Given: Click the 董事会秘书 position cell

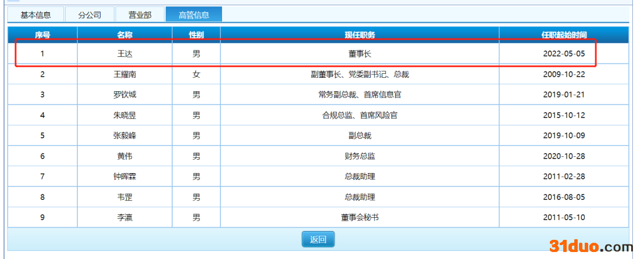Looking at the screenshot, I should click(x=360, y=218).
